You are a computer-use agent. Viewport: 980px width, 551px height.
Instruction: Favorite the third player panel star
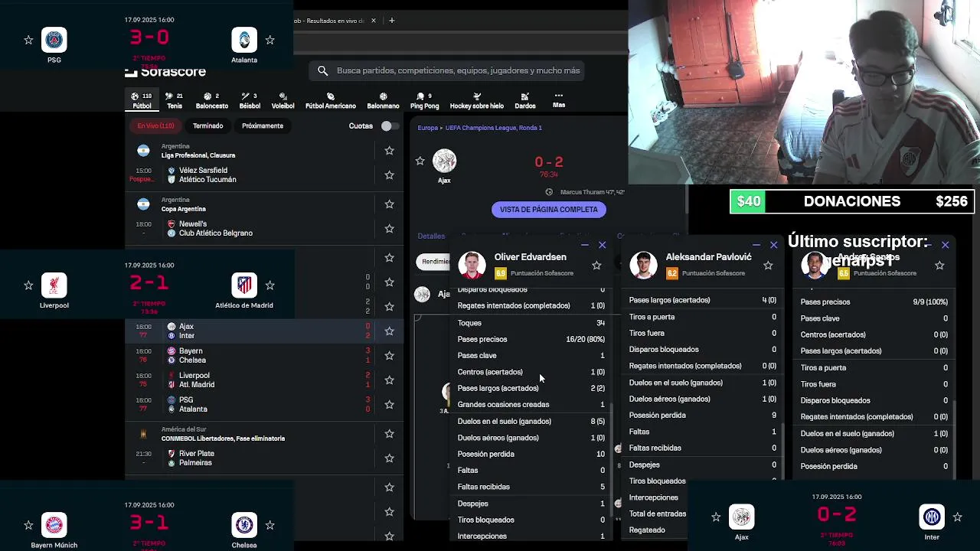pyautogui.click(x=939, y=265)
